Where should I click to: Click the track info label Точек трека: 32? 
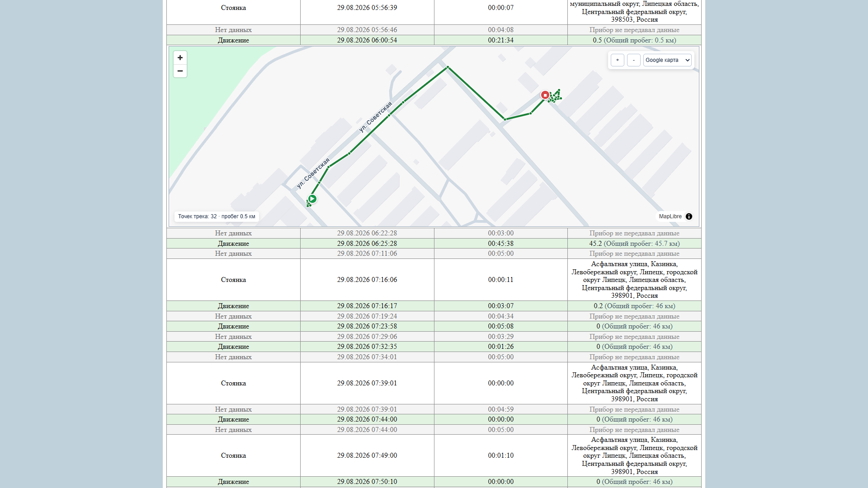pos(217,216)
